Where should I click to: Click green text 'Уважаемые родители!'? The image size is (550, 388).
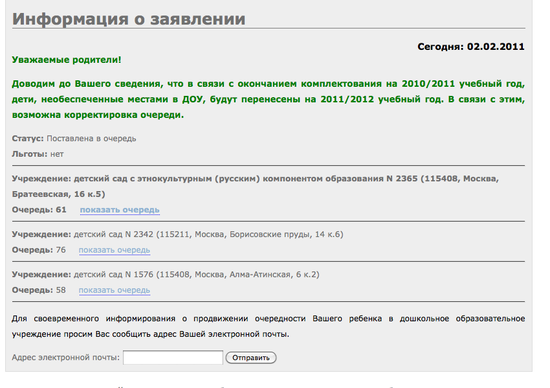click(x=66, y=60)
